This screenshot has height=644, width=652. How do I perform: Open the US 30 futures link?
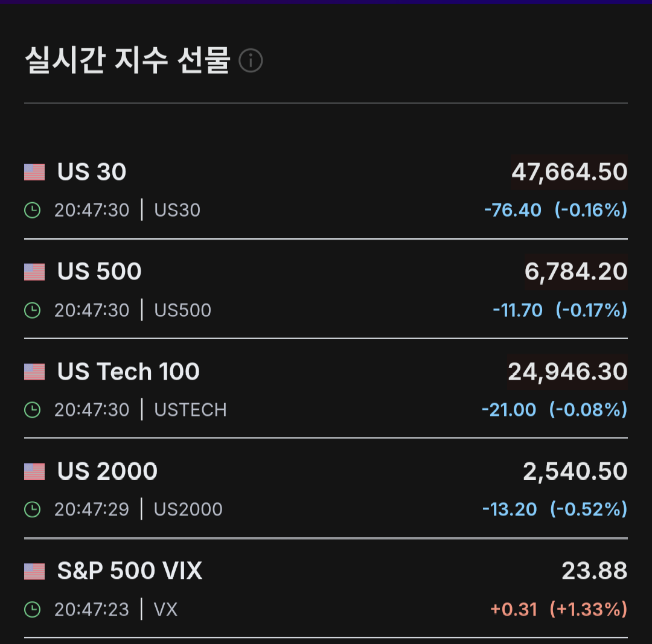point(92,171)
